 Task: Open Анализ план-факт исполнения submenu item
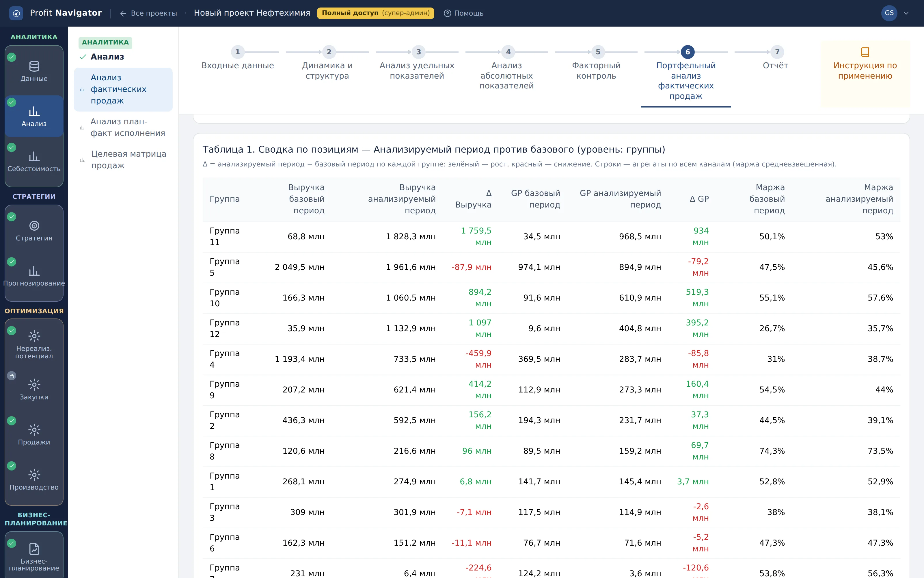pos(123,127)
